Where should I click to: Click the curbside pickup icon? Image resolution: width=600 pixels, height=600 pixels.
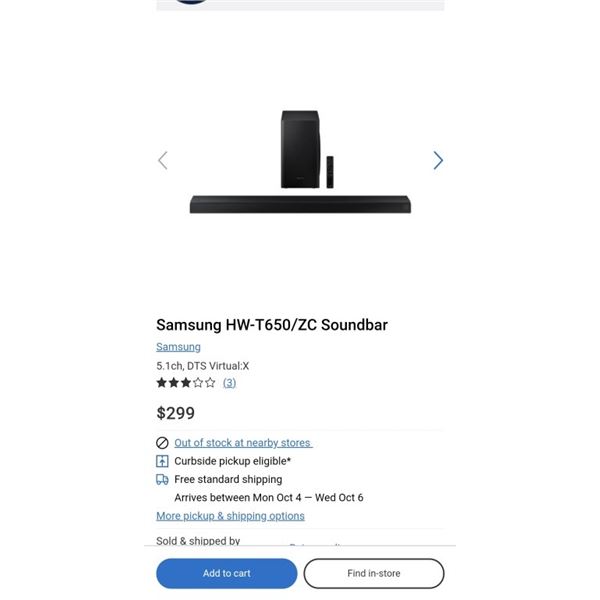click(163, 461)
